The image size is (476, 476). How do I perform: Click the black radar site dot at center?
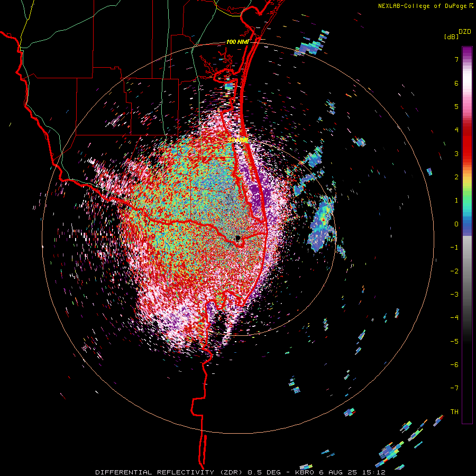(x=238, y=237)
